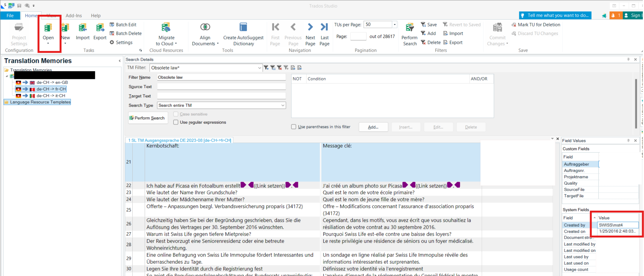Screen dimensions: 644x276
Task: Launch Batch Edit from the Tasks group
Action: [123, 25]
